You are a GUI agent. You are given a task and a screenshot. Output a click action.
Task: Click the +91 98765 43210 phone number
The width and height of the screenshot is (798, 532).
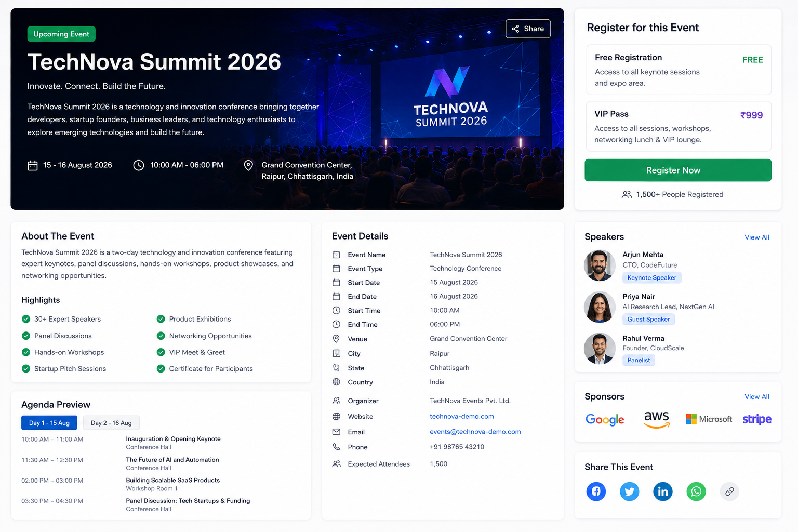[x=457, y=447]
